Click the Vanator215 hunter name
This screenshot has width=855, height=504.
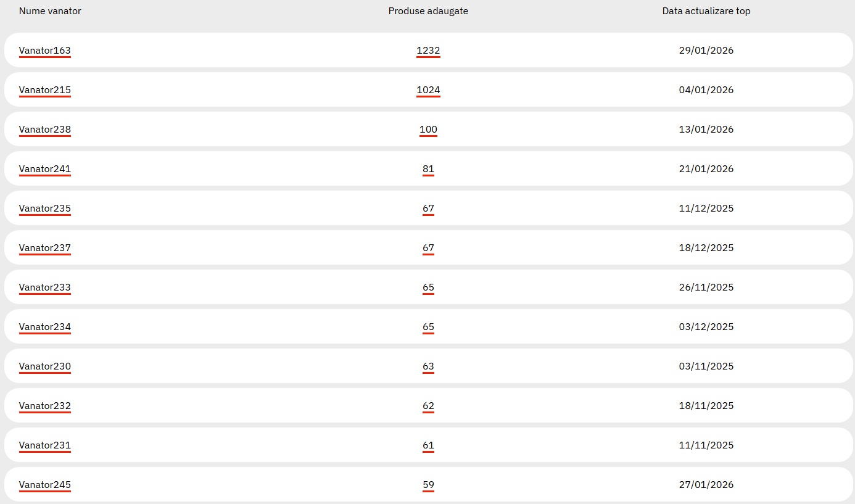point(45,90)
